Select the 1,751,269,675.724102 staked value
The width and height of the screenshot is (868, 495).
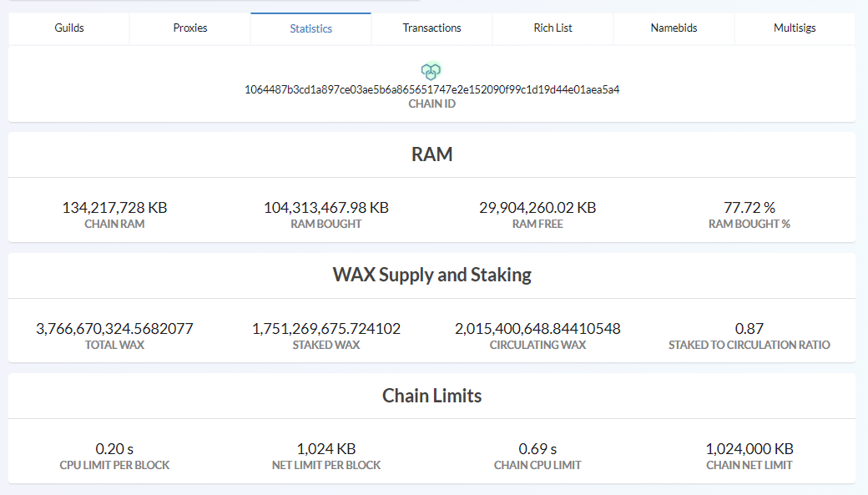326,329
